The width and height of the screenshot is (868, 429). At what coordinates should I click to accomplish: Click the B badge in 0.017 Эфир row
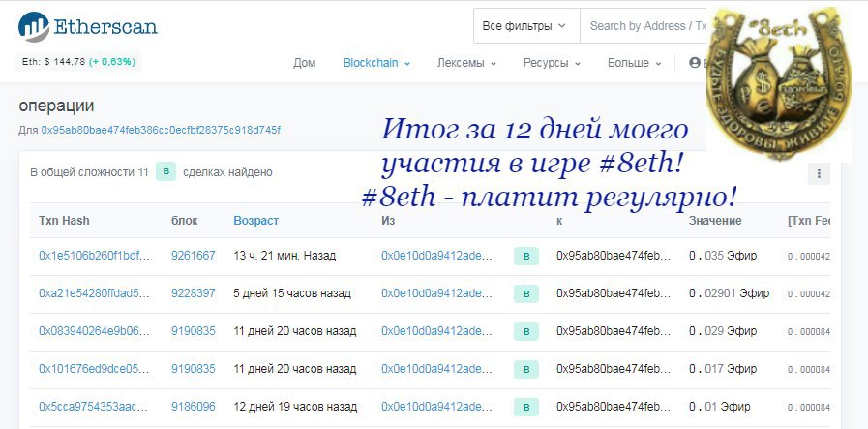[x=526, y=369]
